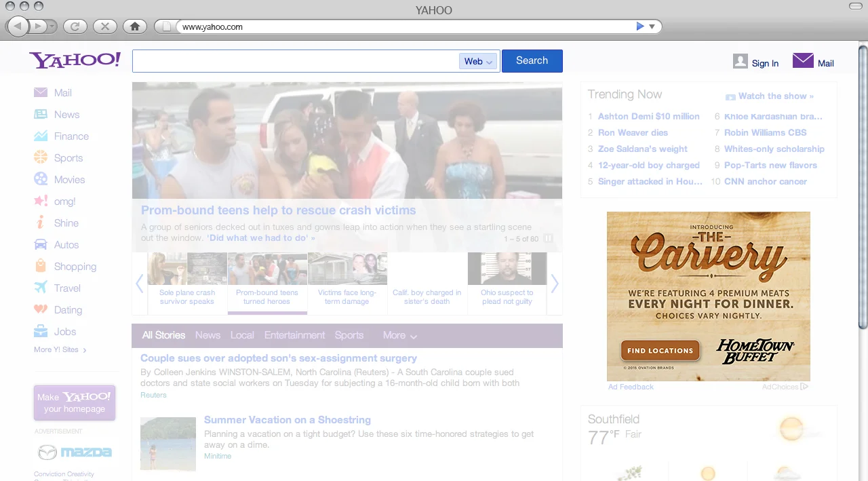
Task: Open the Travel airplane icon
Action: click(x=41, y=288)
